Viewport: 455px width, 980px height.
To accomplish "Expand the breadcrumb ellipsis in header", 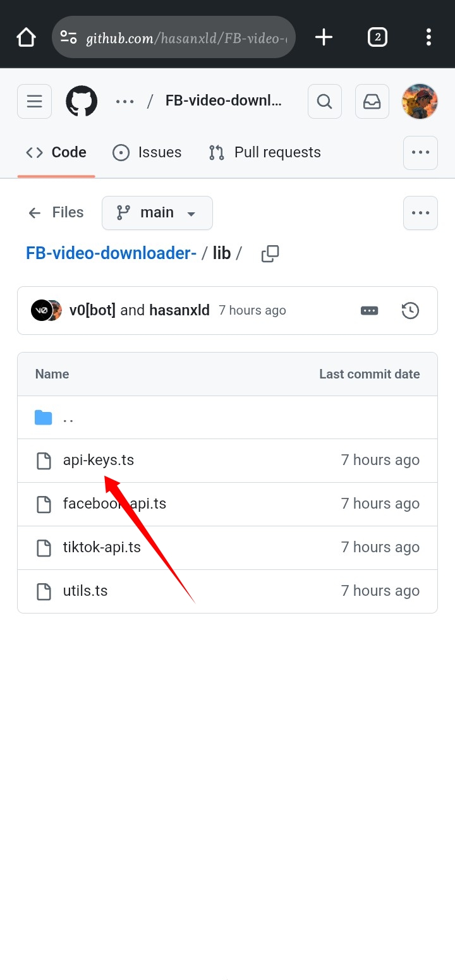I will tap(124, 101).
